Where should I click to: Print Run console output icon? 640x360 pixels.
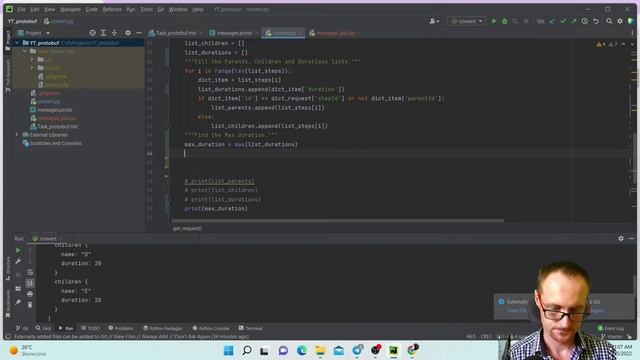pos(30,293)
